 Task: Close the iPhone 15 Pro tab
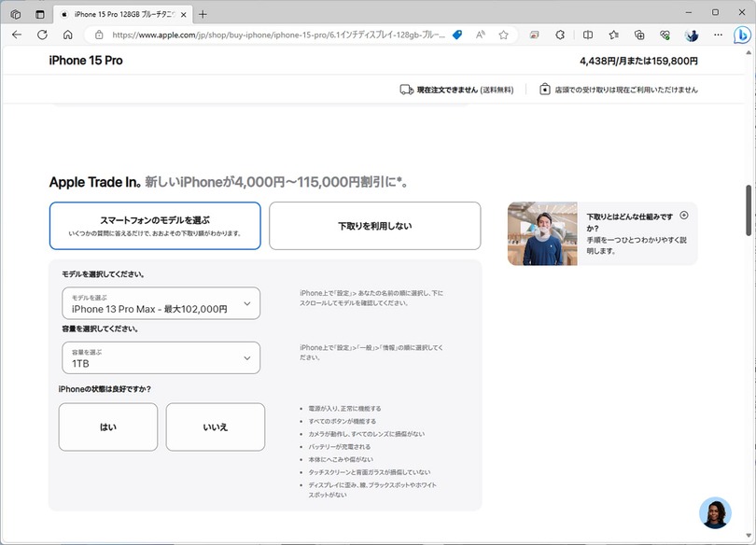(x=184, y=14)
